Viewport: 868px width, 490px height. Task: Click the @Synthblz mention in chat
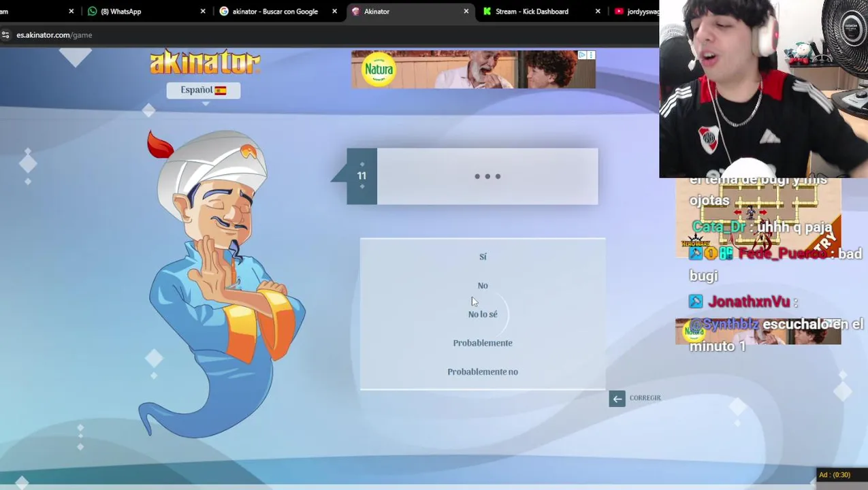click(x=724, y=325)
